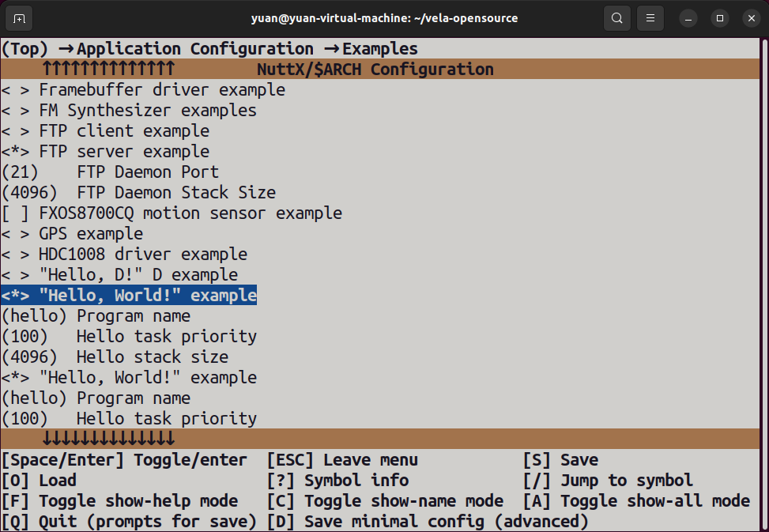
Task: Toggle FXOS8700CQ motion sensor example checkbox
Action: point(172,213)
